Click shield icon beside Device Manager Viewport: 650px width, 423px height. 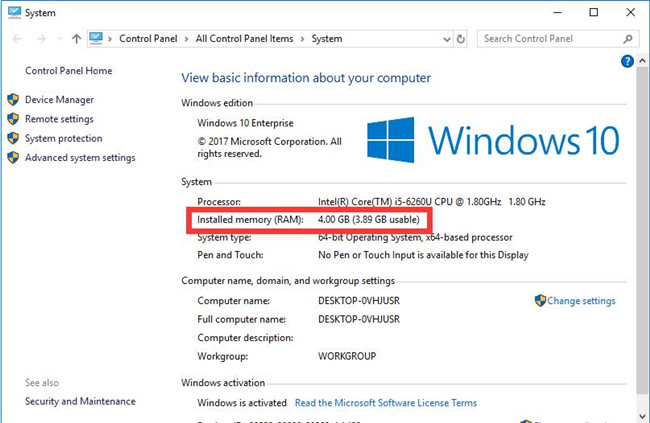coord(13,100)
